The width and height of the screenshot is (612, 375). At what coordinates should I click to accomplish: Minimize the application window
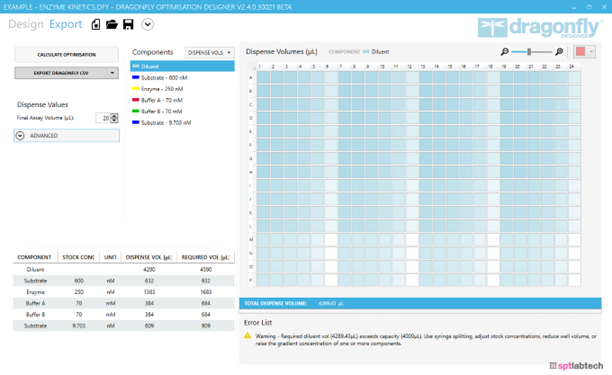coord(574,7)
